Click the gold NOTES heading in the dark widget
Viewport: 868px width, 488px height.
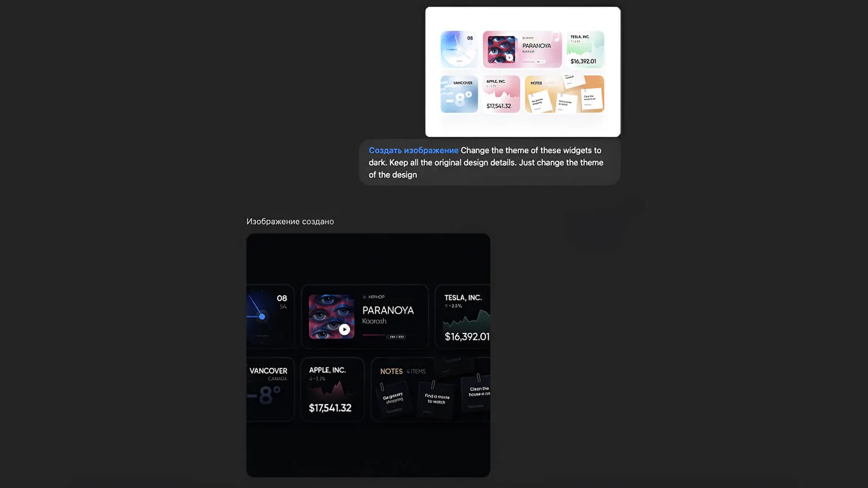click(391, 371)
